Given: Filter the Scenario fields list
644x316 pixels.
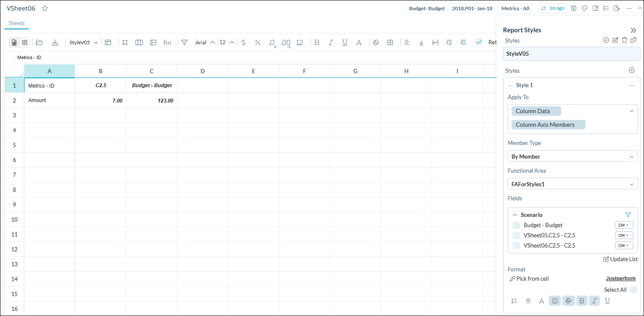Looking at the screenshot, I should coord(628,215).
